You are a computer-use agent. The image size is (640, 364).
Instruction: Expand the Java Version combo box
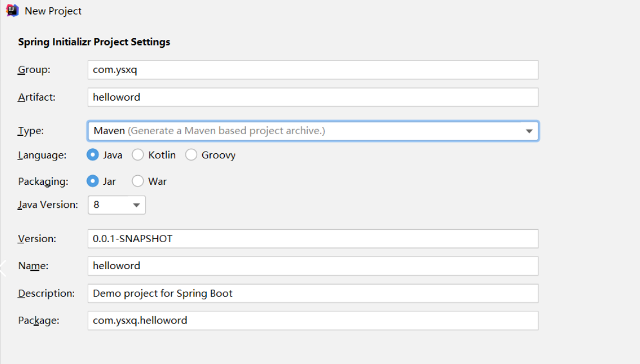point(116,205)
